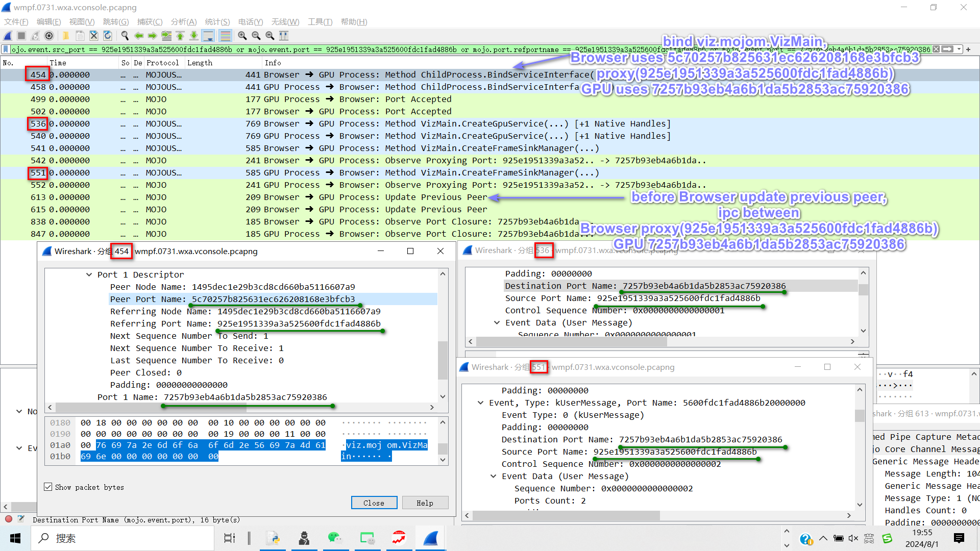This screenshot has width=980, height=551.
Task: Click reload capture file icon
Action: click(108, 36)
